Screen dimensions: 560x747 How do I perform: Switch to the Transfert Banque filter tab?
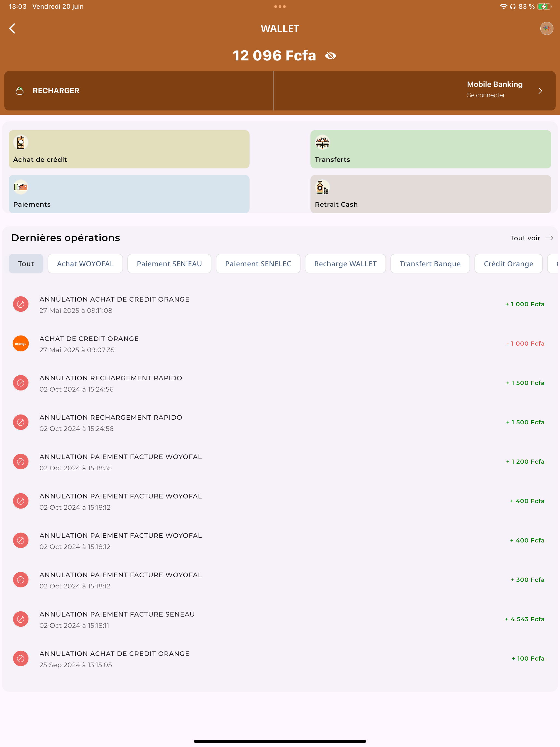coord(430,263)
